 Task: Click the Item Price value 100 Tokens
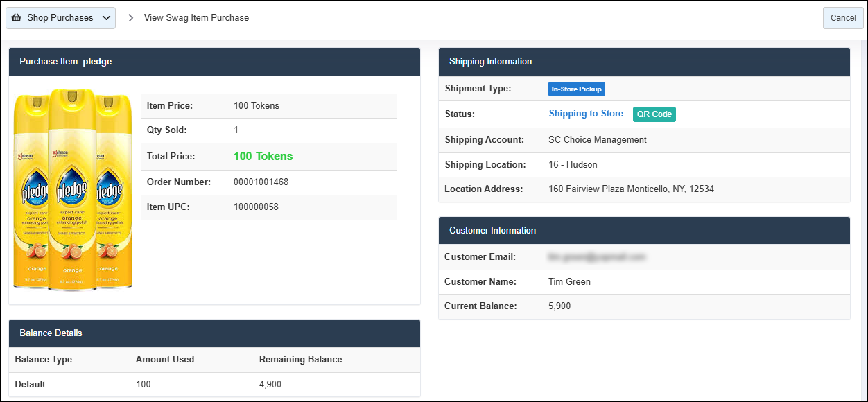point(257,106)
